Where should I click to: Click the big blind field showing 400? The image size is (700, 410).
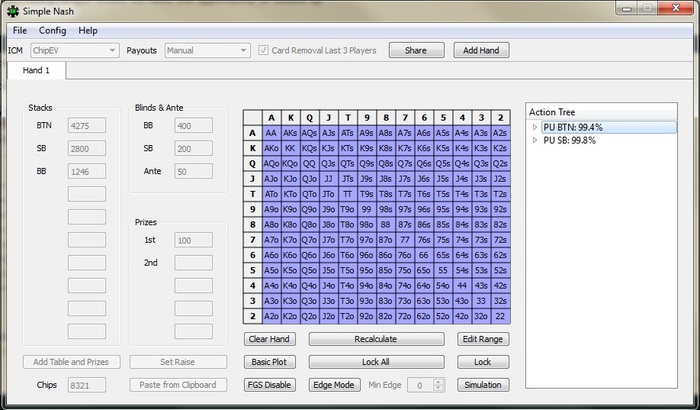pyautogui.click(x=193, y=126)
